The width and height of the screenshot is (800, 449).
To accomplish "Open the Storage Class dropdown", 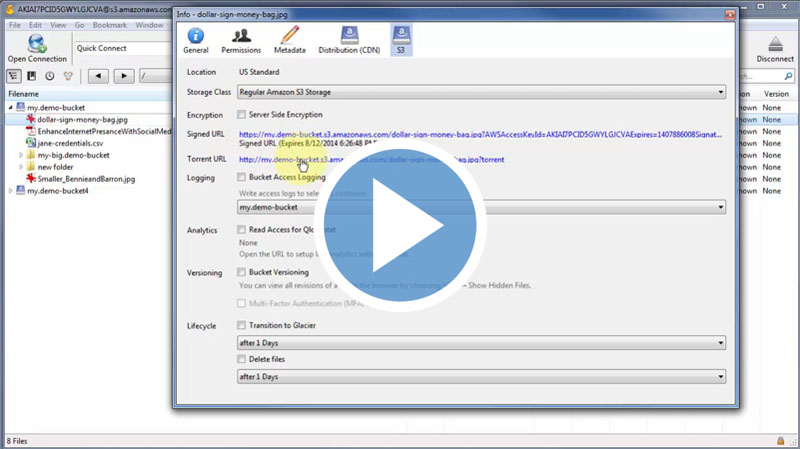I will (x=481, y=93).
